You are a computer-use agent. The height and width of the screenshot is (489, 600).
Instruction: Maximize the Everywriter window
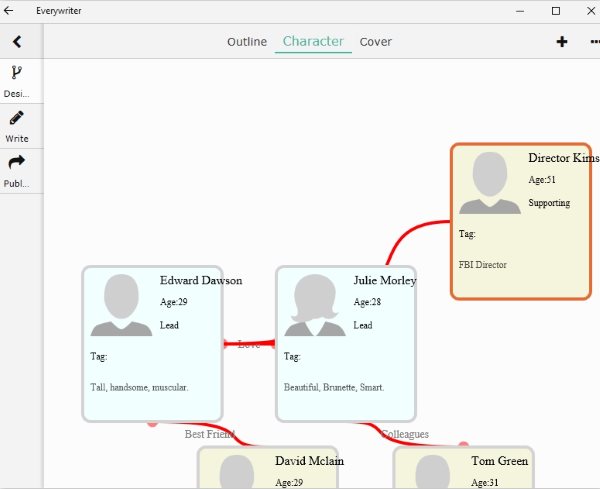555,10
